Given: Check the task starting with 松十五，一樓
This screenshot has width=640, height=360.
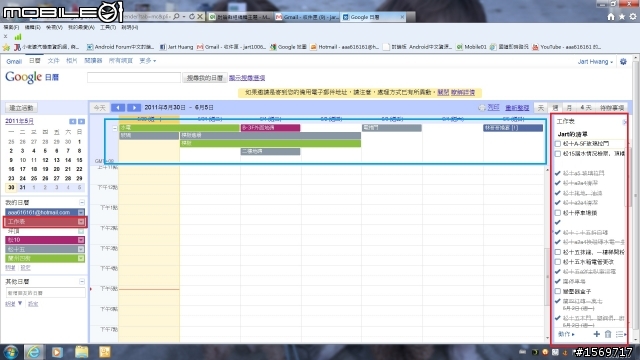Looking at the screenshot, I should tap(558, 252).
